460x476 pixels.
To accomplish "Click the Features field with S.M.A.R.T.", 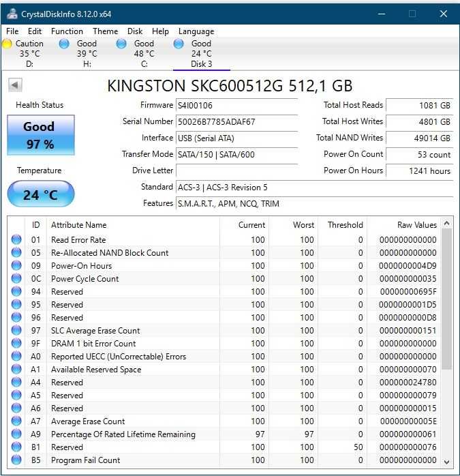I will click(314, 204).
